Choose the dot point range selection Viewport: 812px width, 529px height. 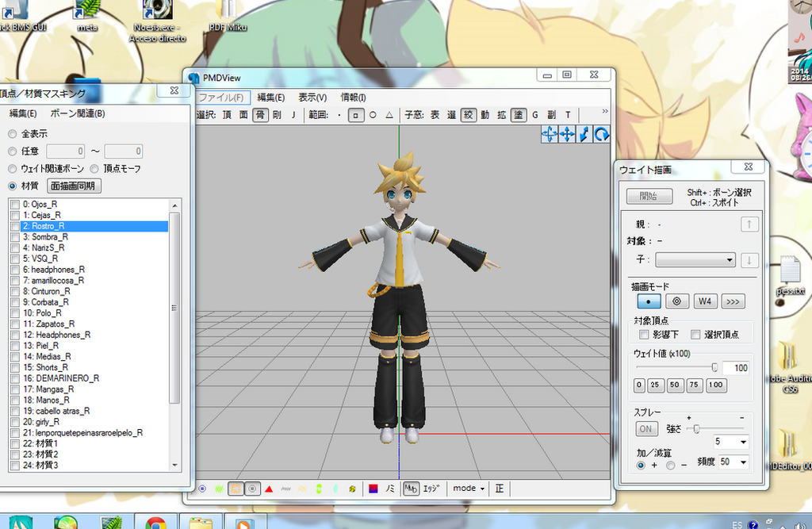coord(339,115)
